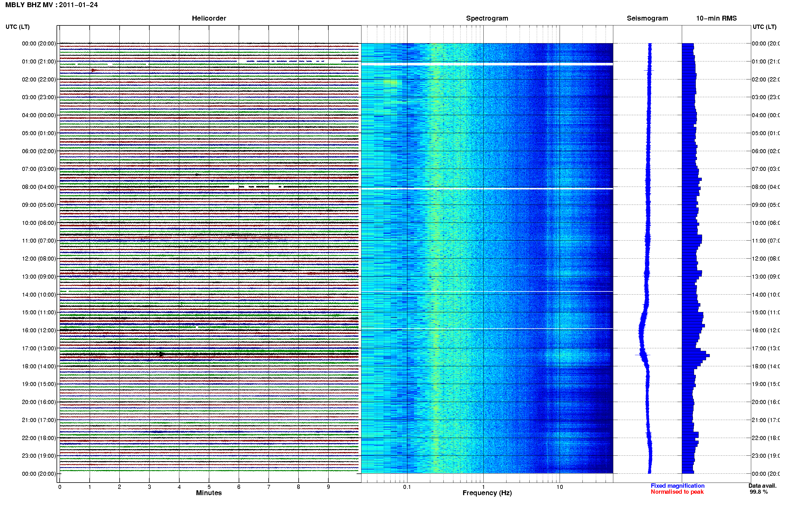The image size is (812, 508).
Task: Click the left '05:00 (01:00)' time label
Action: [x=39, y=133]
